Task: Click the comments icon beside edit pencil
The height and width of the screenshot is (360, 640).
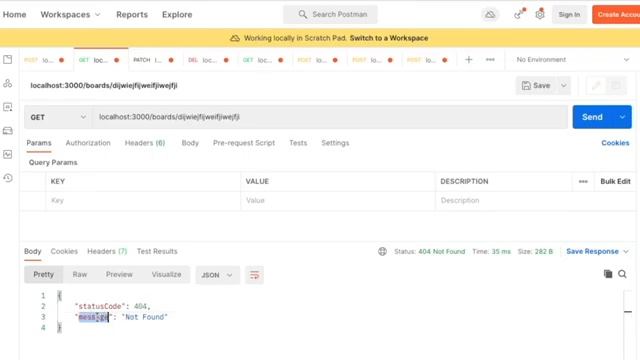Action: (616, 86)
